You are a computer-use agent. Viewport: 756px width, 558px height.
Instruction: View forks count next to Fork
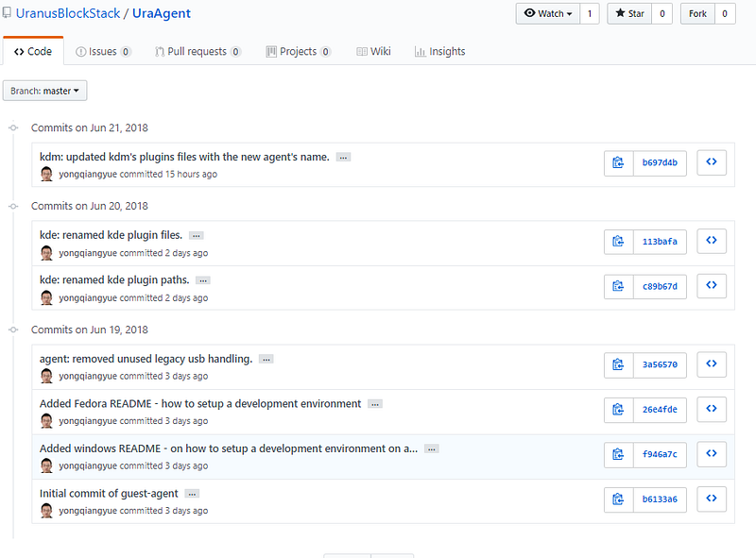(x=725, y=13)
